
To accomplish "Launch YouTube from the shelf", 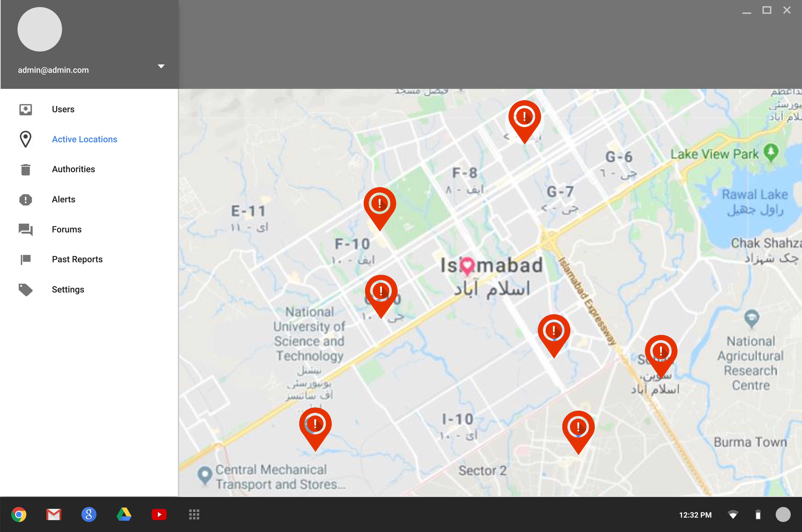I will [x=159, y=514].
